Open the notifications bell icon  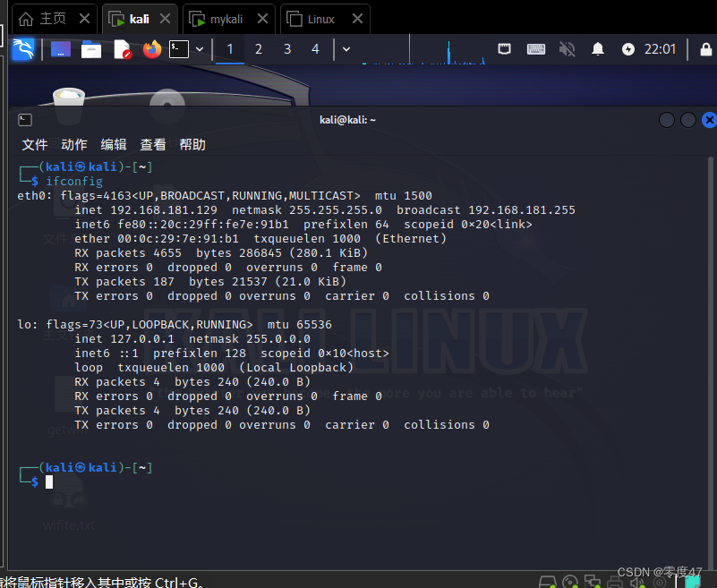(598, 49)
